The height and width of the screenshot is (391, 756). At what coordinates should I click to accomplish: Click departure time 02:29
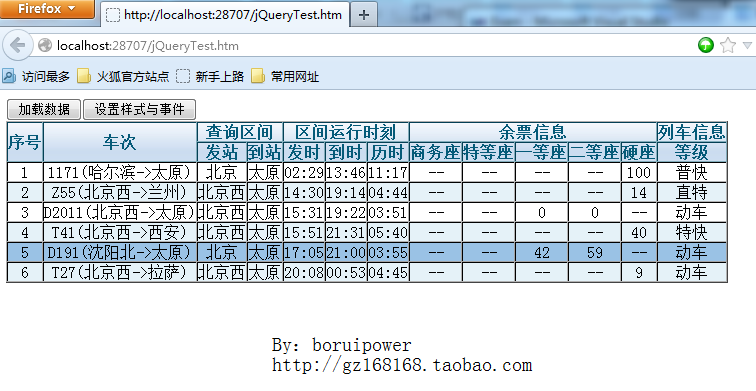(x=304, y=172)
